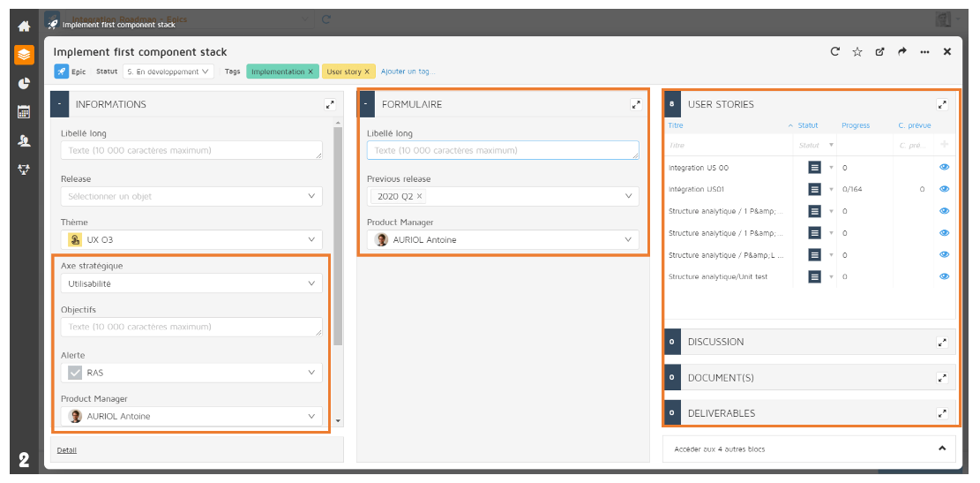The width and height of the screenshot is (980, 483).
Task: Expand the Discussion block
Action: [x=942, y=342]
